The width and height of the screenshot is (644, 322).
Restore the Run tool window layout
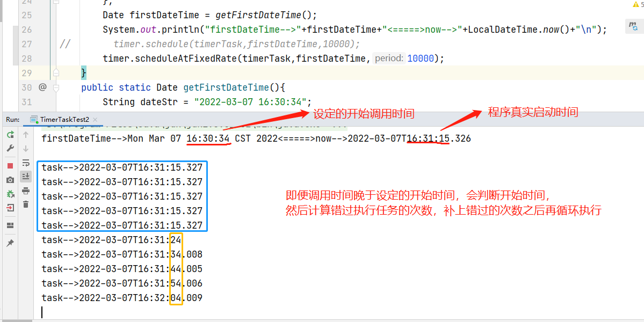click(x=10, y=225)
